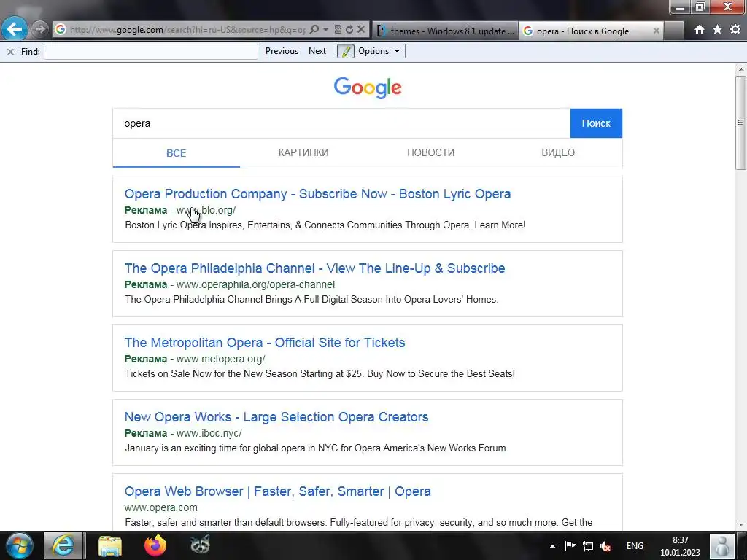Click the muted speaker volume icon

point(605,546)
